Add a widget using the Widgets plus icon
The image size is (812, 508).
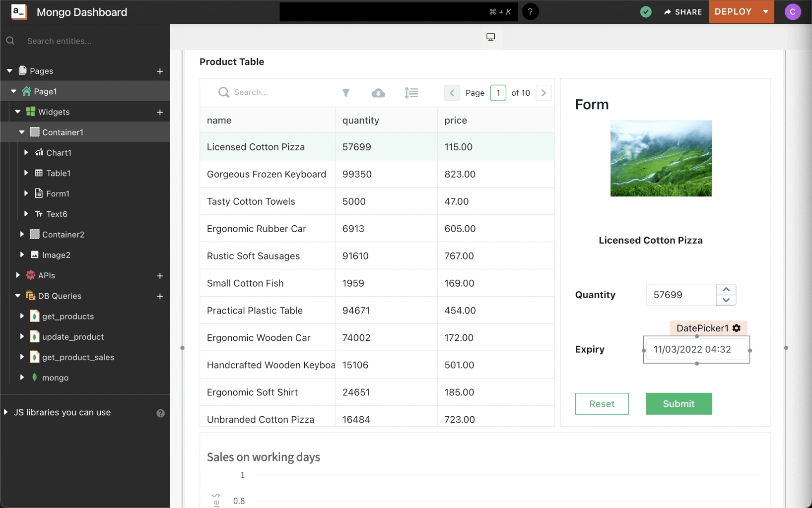pos(160,112)
